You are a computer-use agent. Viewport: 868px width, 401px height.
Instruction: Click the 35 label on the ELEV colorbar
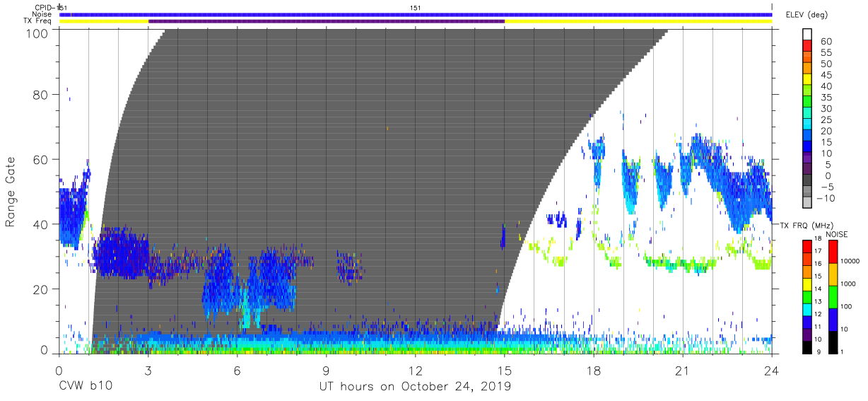click(x=827, y=98)
